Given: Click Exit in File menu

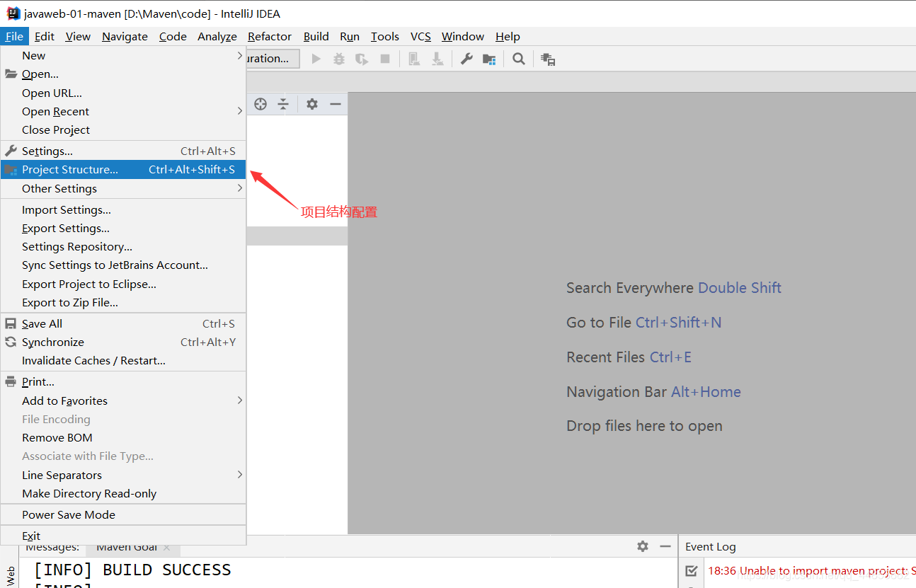Looking at the screenshot, I should [x=123, y=536].
